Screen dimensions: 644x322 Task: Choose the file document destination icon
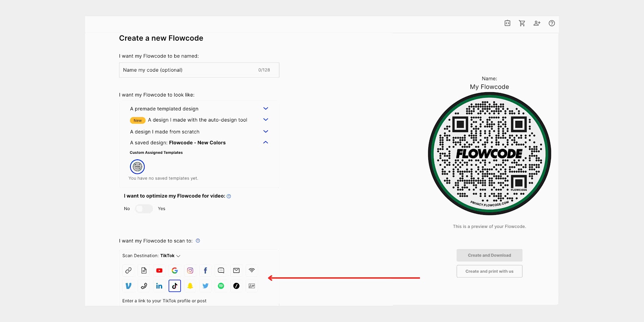tap(144, 270)
